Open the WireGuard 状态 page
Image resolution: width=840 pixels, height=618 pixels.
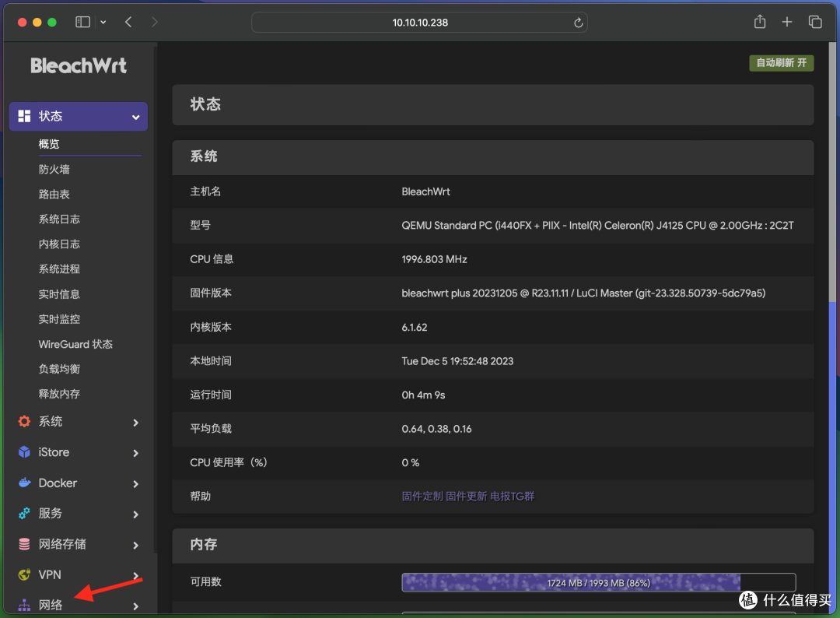pos(75,343)
